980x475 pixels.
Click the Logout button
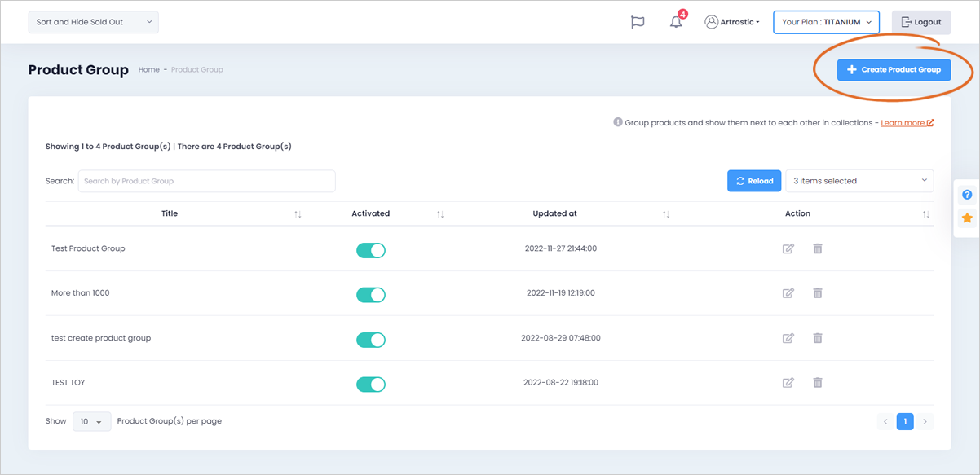(921, 22)
